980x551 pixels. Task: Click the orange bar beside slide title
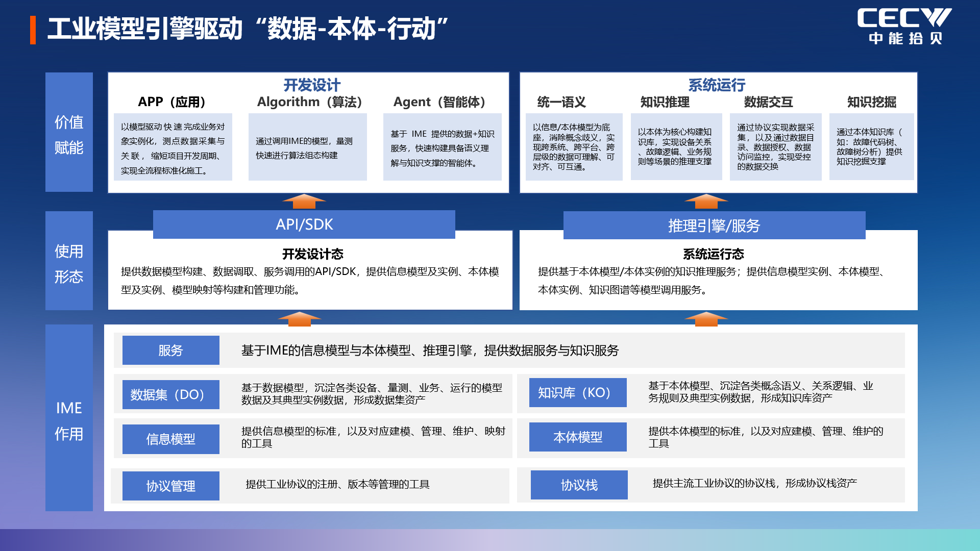click(x=33, y=30)
